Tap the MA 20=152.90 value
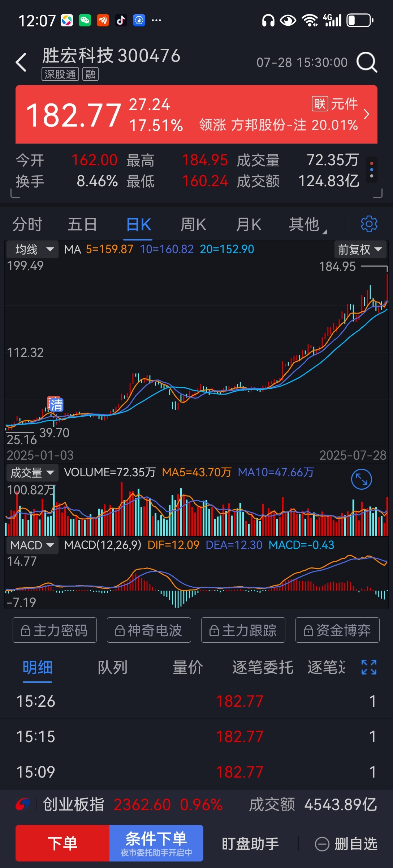Image resolution: width=393 pixels, height=868 pixels. 227,249
